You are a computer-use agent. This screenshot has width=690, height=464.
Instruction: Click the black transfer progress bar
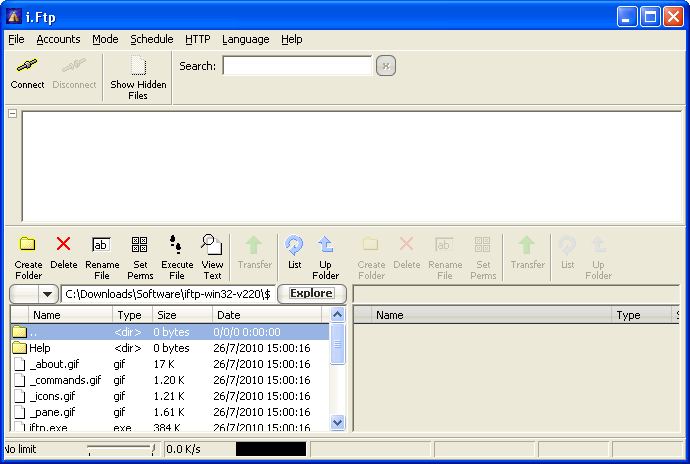271,449
